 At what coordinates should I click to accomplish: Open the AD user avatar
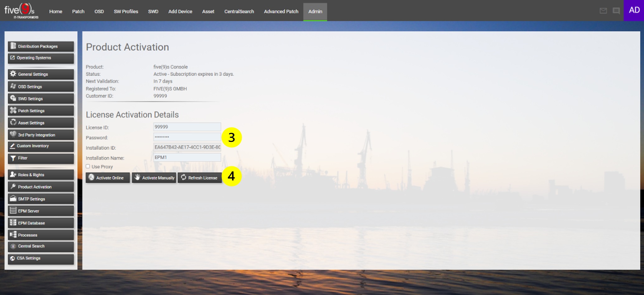(x=634, y=10)
